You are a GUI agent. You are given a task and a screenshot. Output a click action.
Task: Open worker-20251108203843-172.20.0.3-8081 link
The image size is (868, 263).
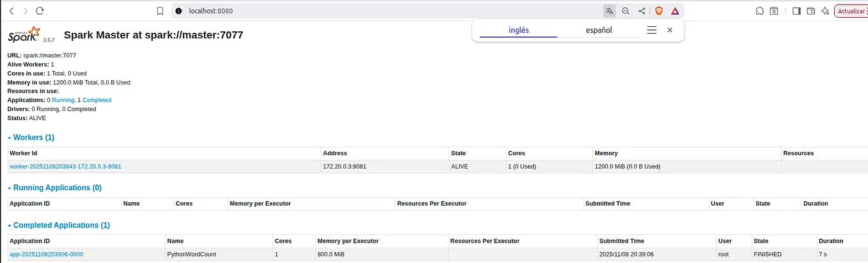click(65, 167)
